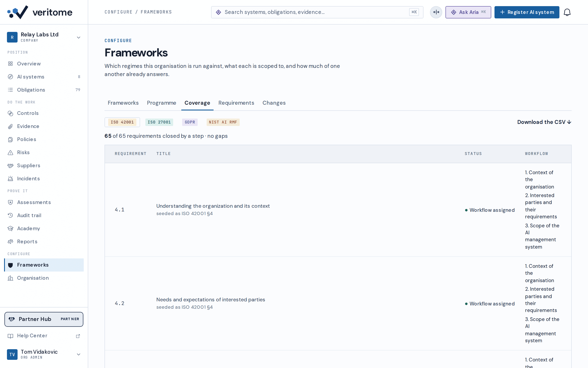This screenshot has width=588, height=368.
Task: Click the Evidence paperclip icon
Action: [10, 126]
